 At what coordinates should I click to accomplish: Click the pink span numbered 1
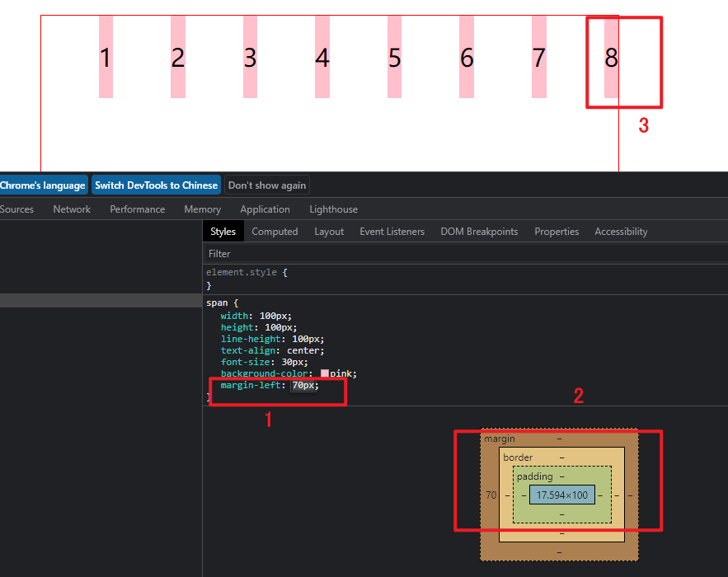(106, 57)
